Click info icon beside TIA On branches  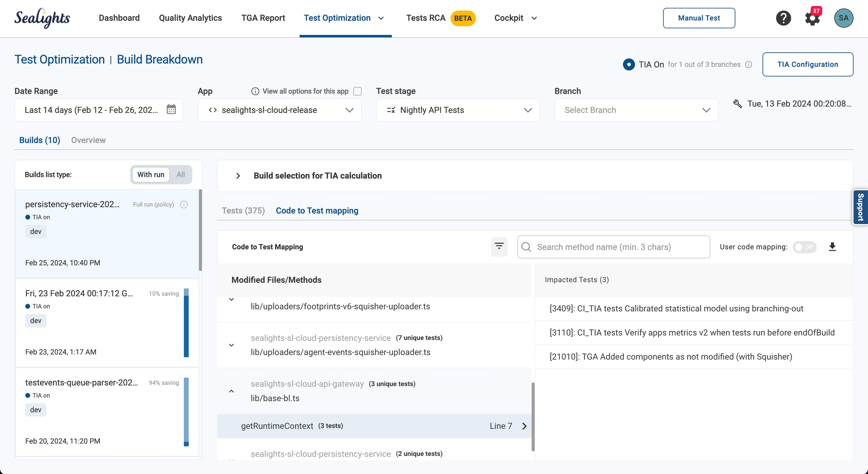click(749, 64)
